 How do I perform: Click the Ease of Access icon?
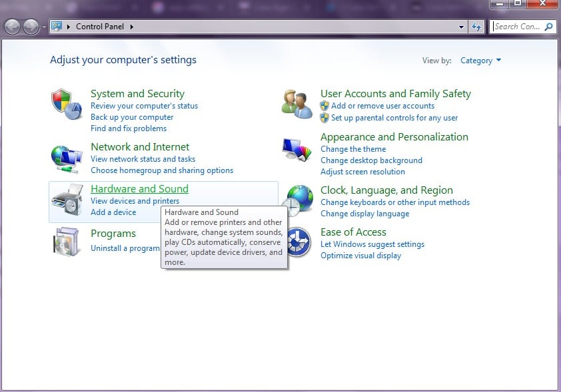point(299,242)
